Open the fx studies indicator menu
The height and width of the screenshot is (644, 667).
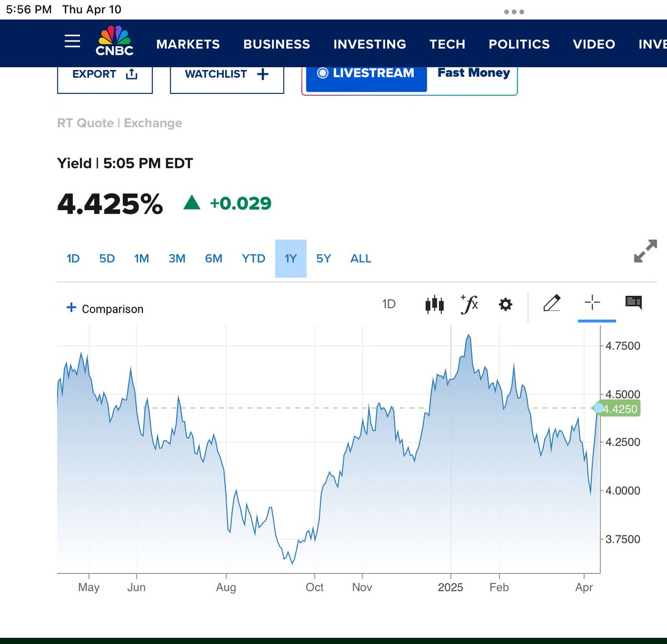(469, 304)
